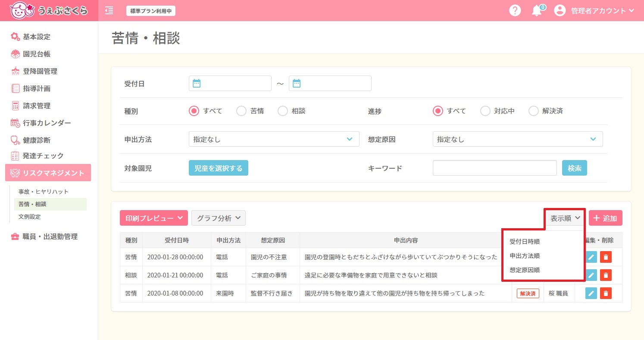The height and width of the screenshot is (340, 644).
Task: Click the 申出内容 column header
Action: pyautogui.click(x=406, y=240)
